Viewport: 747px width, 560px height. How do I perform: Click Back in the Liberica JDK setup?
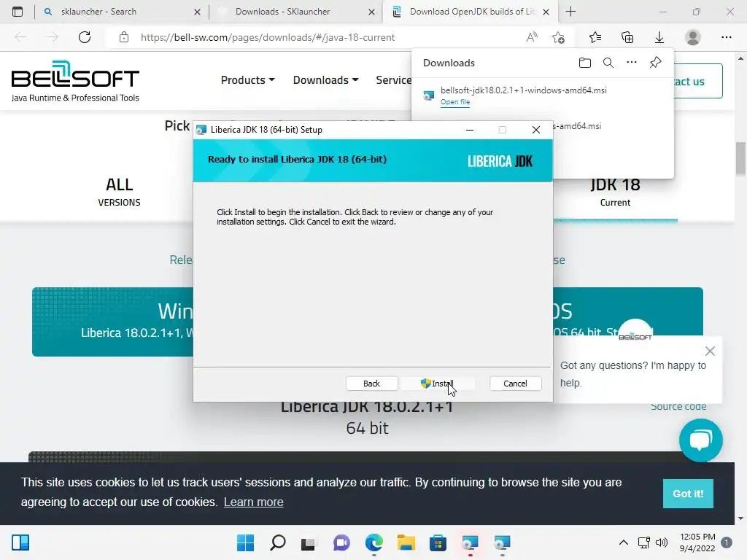[x=371, y=384]
